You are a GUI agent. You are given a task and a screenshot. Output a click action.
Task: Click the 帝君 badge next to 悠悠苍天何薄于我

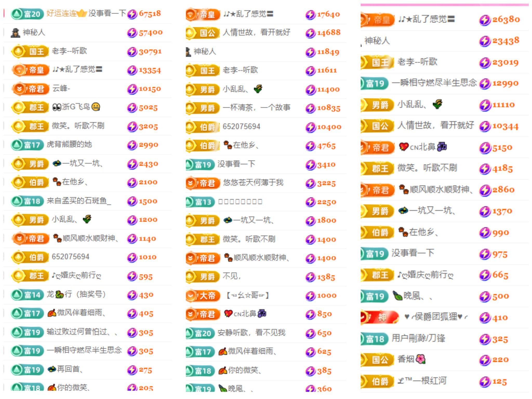click(x=203, y=183)
